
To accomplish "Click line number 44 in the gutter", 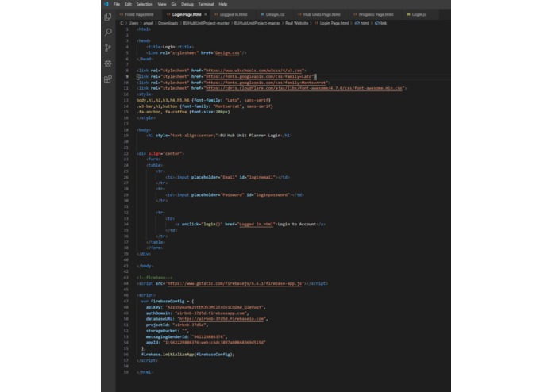I will [x=126, y=283].
